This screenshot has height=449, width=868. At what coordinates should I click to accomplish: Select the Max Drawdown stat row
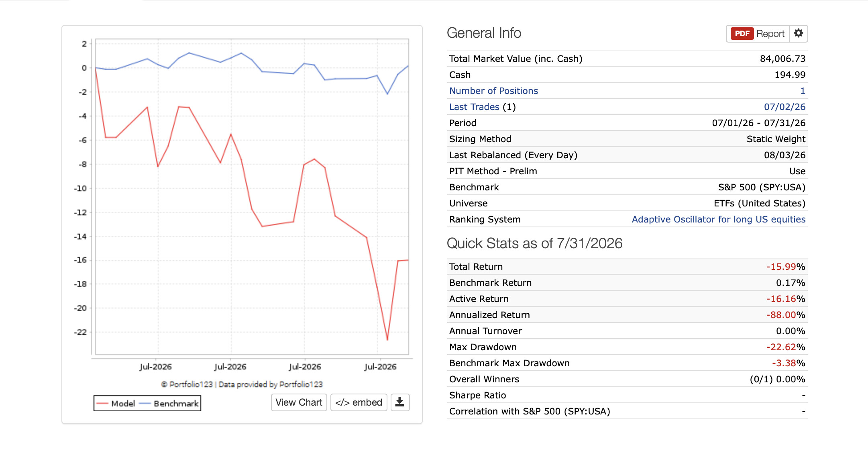(627, 347)
